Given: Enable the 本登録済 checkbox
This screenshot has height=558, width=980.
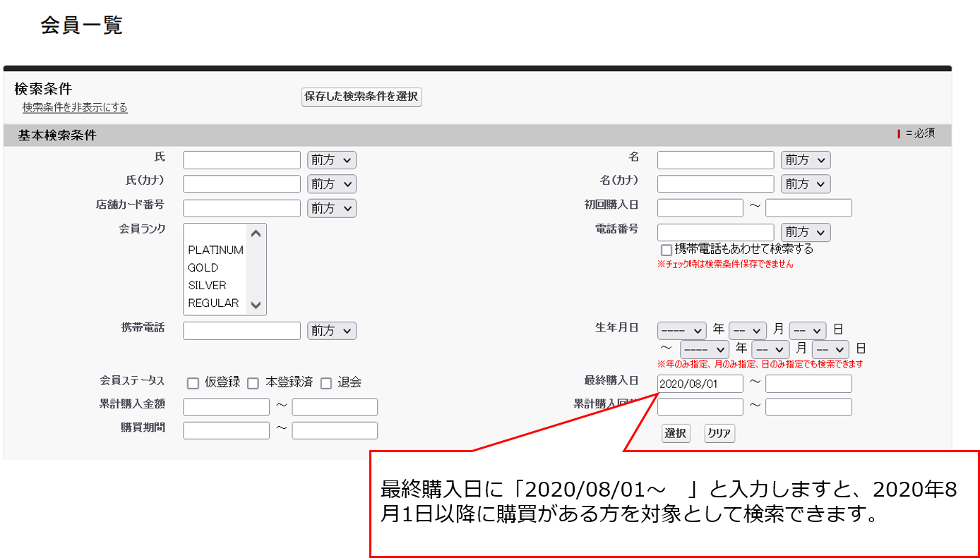Looking at the screenshot, I should (x=253, y=384).
